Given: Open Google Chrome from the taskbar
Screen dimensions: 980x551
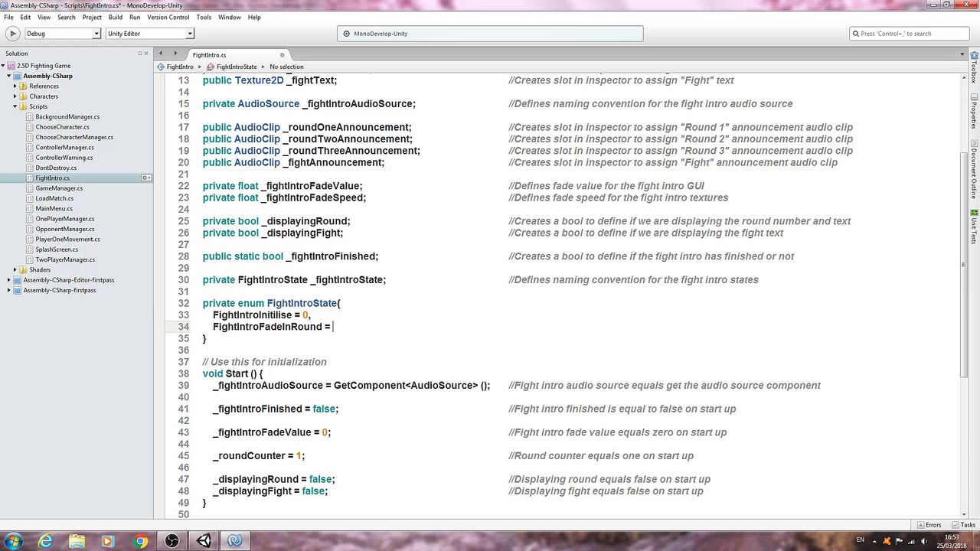Looking at the screenshot, I should pyautogui.click(x=139, y=542).
